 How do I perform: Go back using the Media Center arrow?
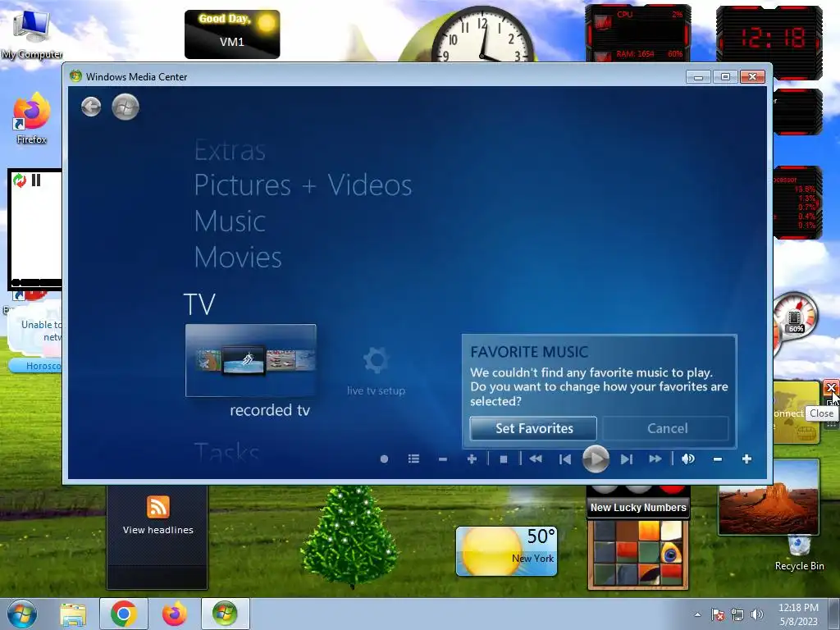91,107
